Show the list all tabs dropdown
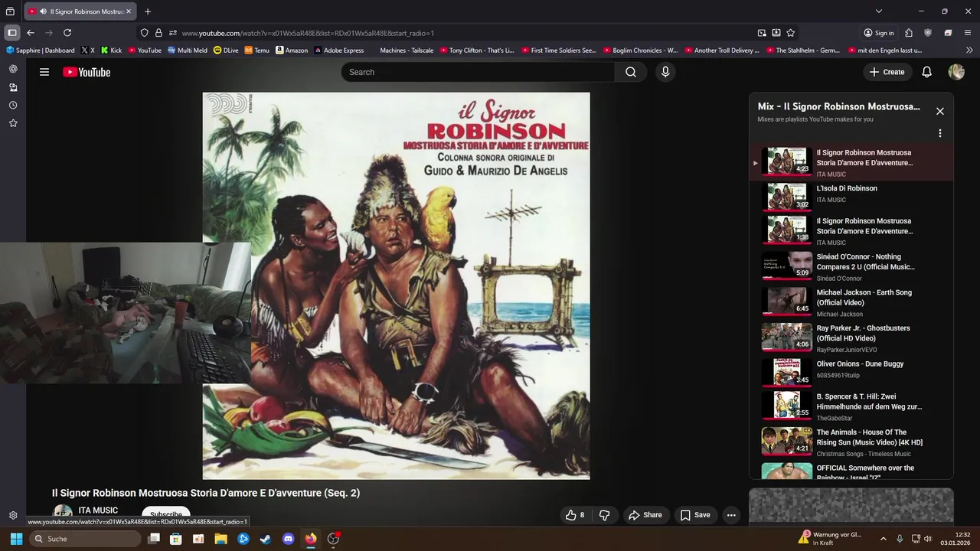 click(x=879, y=11)
